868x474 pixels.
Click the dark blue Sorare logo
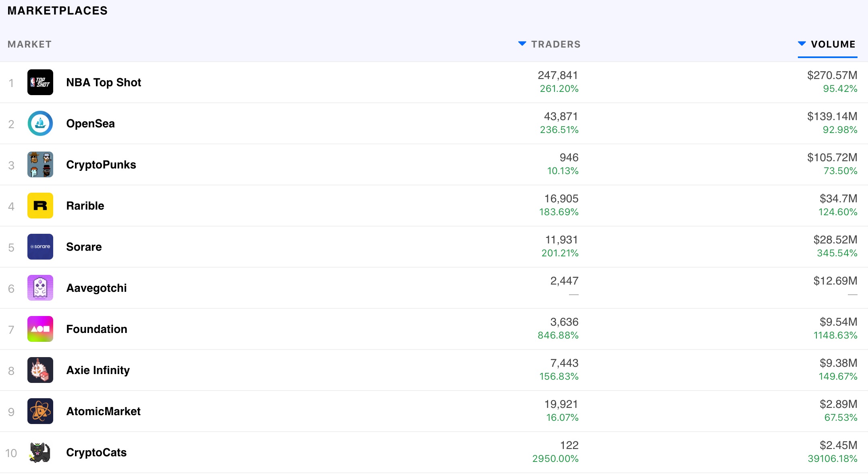(40, 247)
